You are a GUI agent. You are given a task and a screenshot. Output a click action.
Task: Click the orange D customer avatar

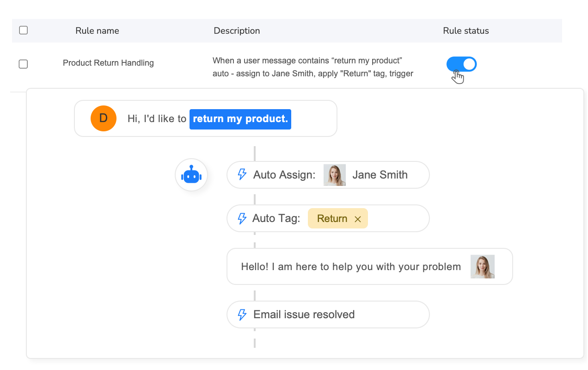[x=103, y=118]
